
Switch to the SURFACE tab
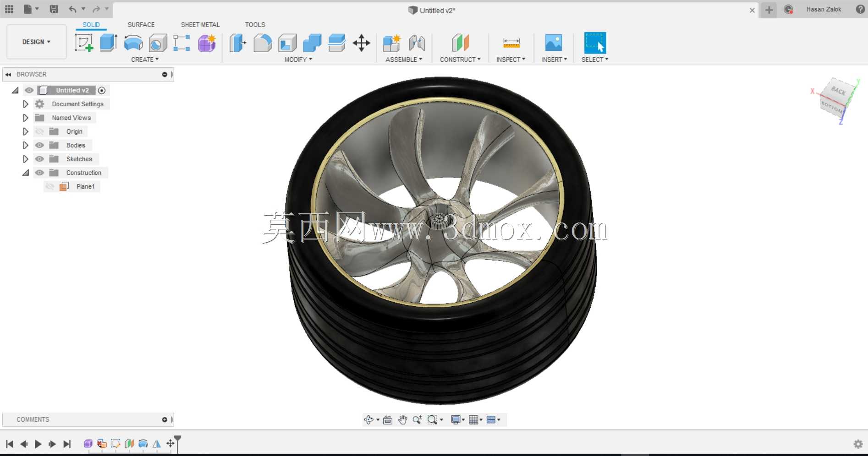[x=141, y=25]
